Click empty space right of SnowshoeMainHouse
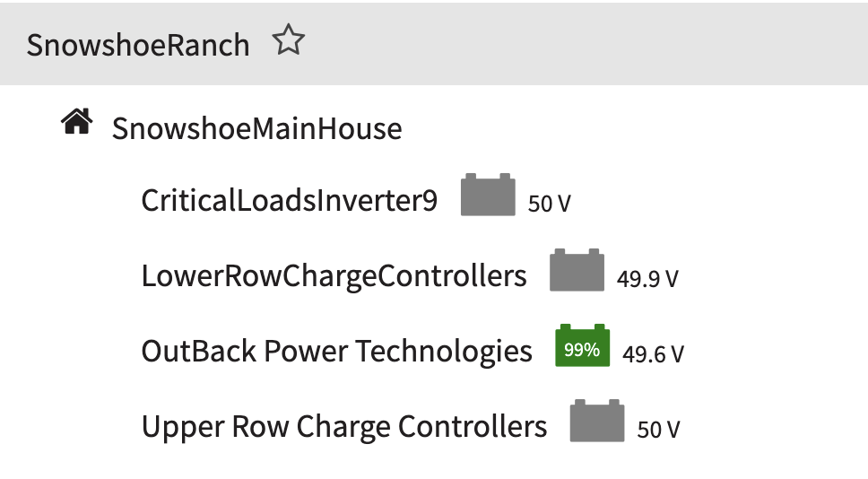The width and height of the screenshot is (868, 479). click(x=628, y=128)
